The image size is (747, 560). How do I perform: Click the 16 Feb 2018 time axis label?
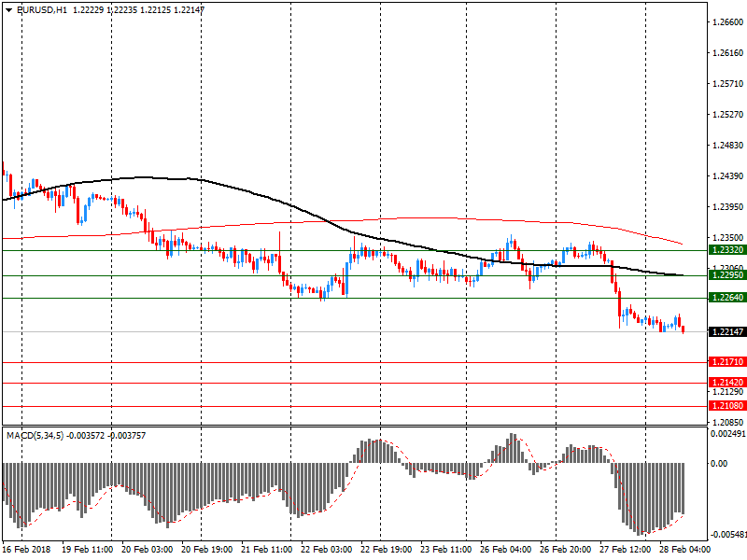[x=25, y=551]
